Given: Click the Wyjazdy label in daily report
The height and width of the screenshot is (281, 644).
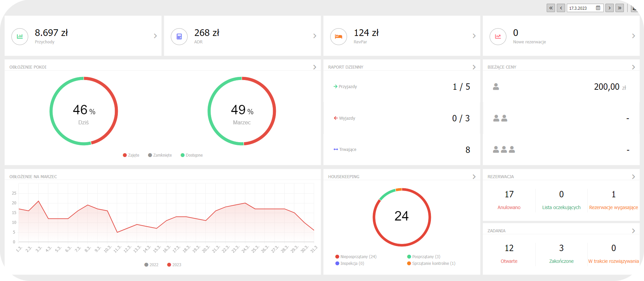Looking at the screenshot, I should click(x=347, y=118).
